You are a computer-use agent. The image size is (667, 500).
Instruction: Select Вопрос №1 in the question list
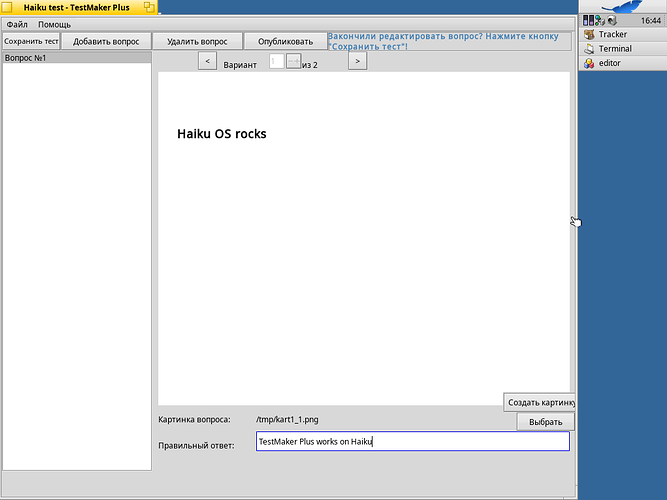tap(77, 58)
